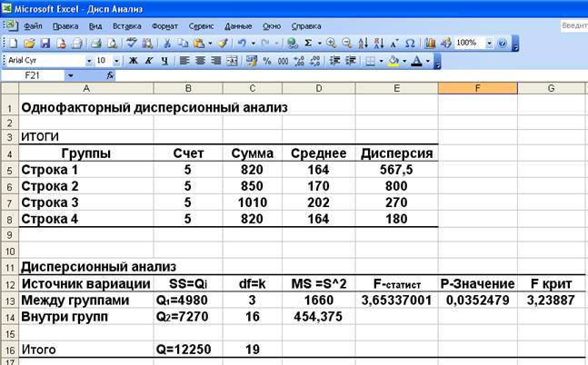Open the Файл menu

point(33,26)
